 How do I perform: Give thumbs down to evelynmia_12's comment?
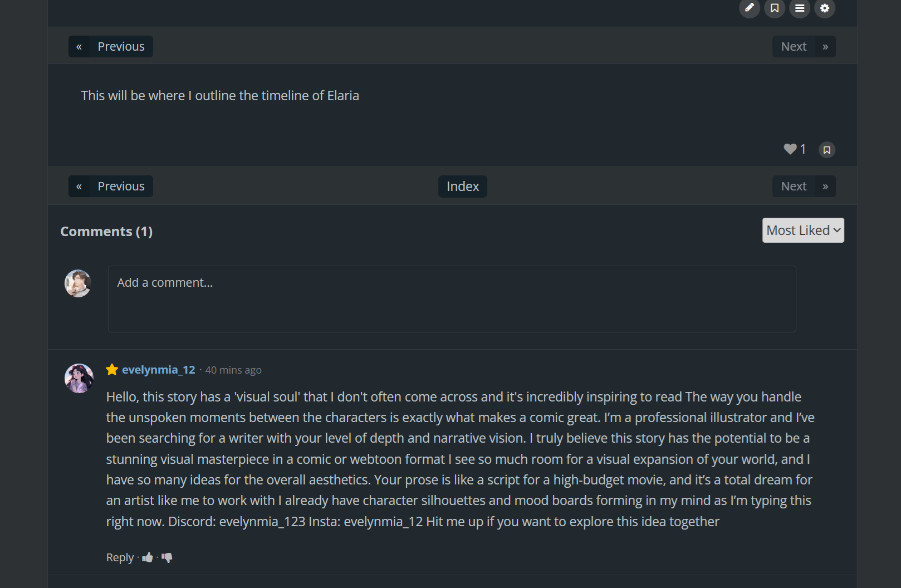click(167, 557)
